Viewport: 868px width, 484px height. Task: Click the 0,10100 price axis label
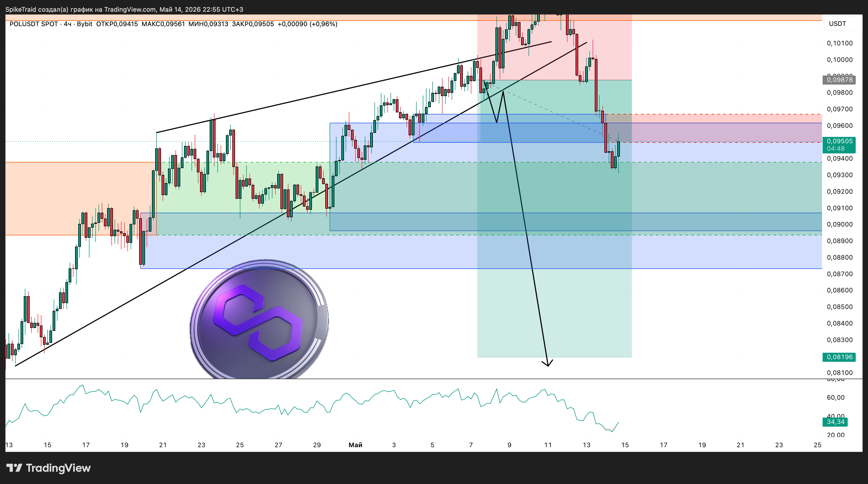pyautogui.click(x=840, y=43)
